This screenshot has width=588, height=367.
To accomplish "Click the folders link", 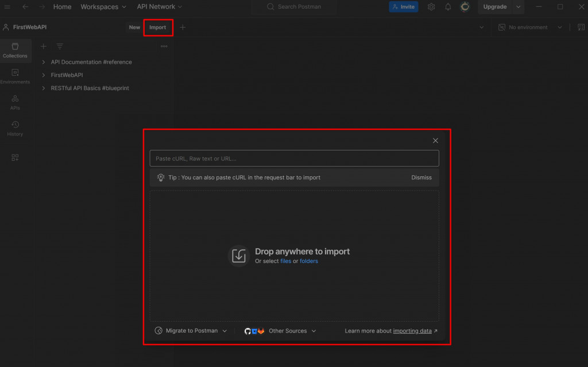I will (308, 261).
